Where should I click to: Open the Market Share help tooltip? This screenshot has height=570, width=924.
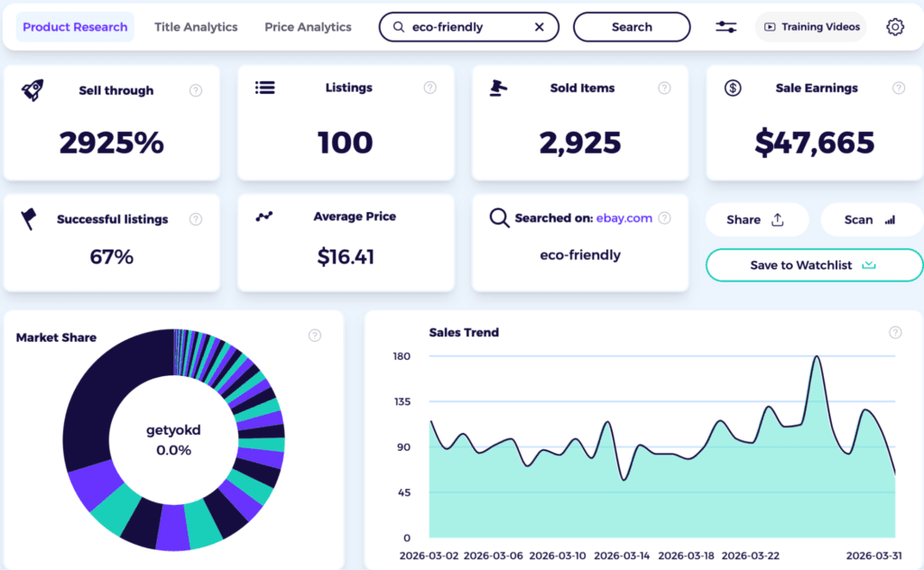(315, 335)
